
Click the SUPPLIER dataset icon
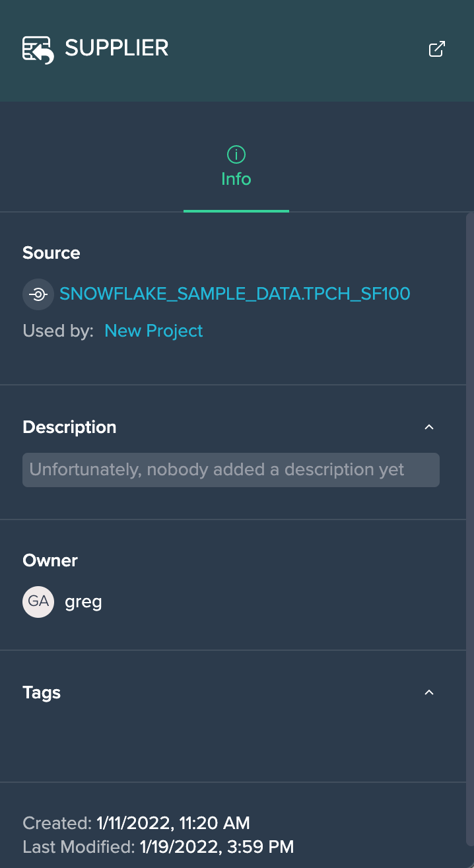pos(38,50)
